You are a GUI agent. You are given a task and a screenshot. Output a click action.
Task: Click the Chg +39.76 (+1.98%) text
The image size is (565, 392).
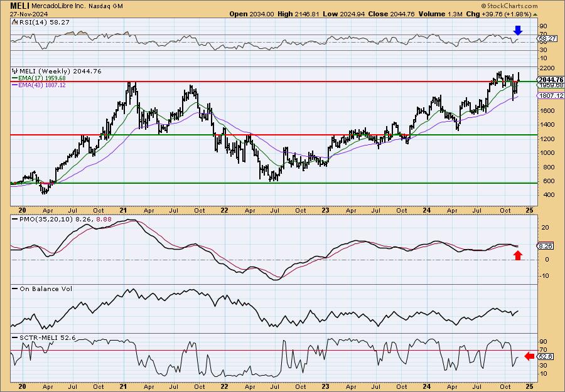tap(498, 14)
